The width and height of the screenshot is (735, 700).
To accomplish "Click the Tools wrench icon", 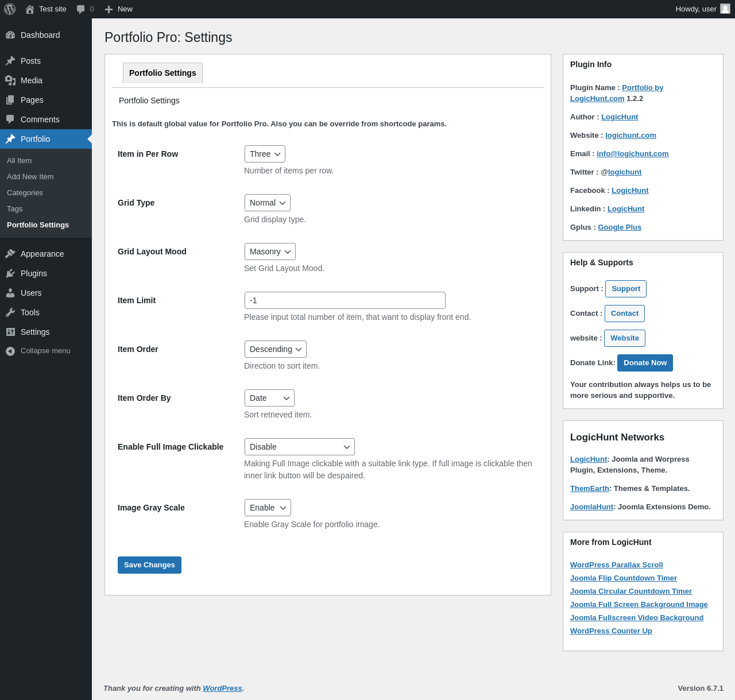I will (x=10, y=312).
